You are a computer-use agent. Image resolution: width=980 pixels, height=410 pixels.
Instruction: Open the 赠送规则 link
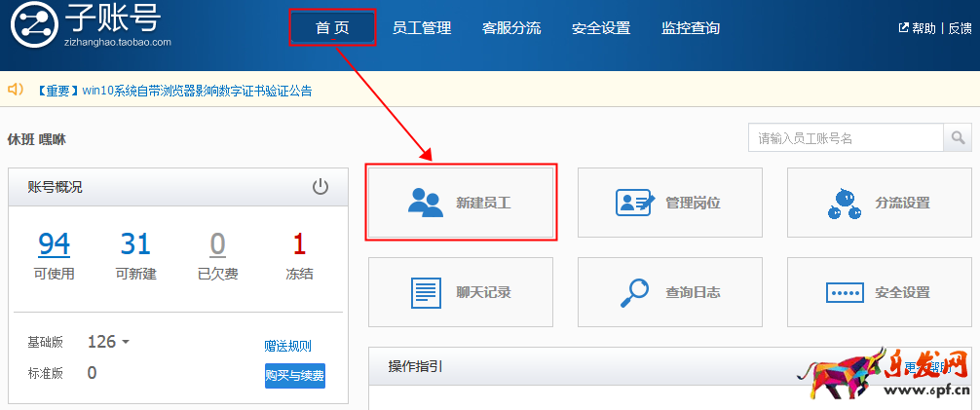click(x=287, y=346)
